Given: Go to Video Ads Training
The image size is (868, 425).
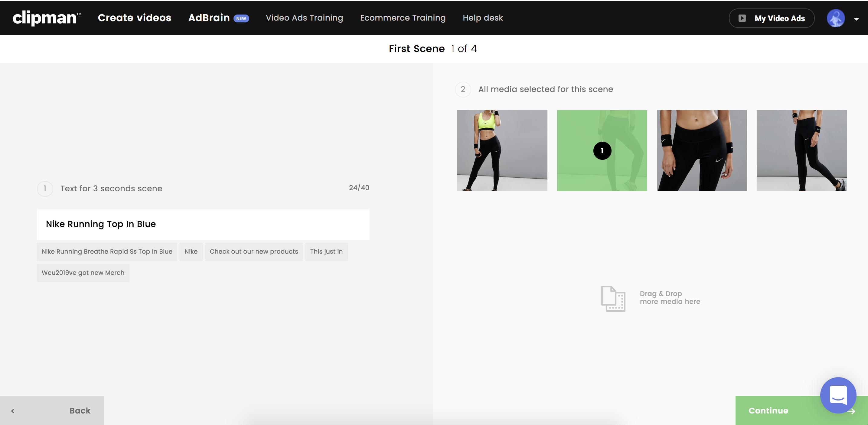Looking at the screenshot, I should coord(304,18).
